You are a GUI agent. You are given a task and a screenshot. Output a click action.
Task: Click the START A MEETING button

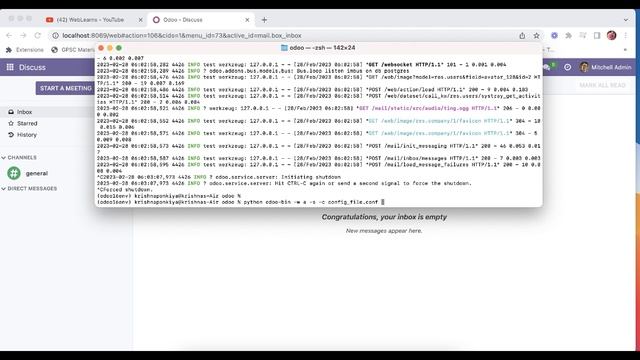point(65,88)
